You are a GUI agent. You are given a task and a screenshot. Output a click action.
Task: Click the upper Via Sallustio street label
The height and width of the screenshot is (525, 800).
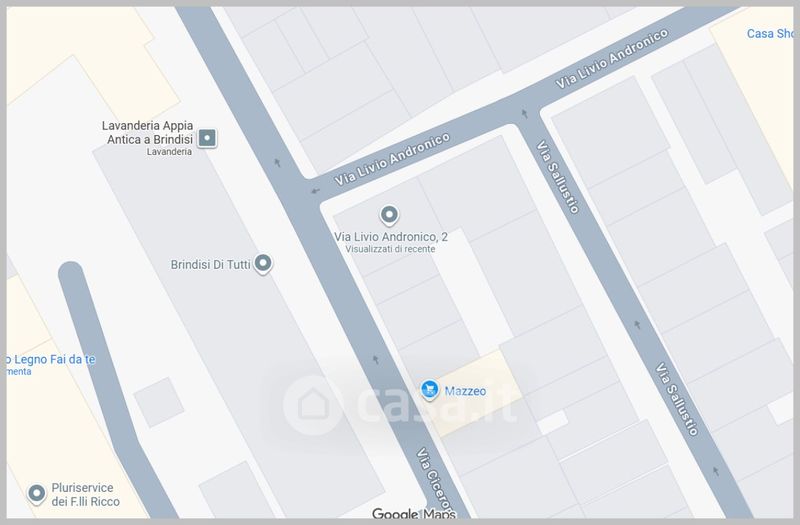coord(558,177)
